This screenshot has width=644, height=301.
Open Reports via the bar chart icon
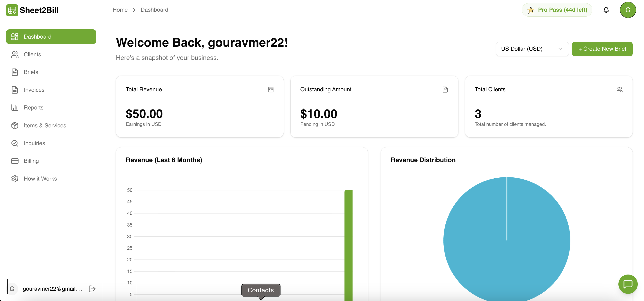click(x=15, y=107)
